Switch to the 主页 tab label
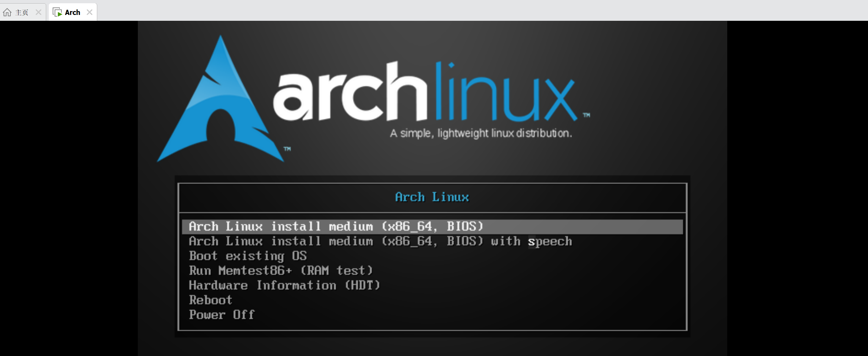Image resolution: width=868 pixels, height=356 pixels. tap(22, 12)
